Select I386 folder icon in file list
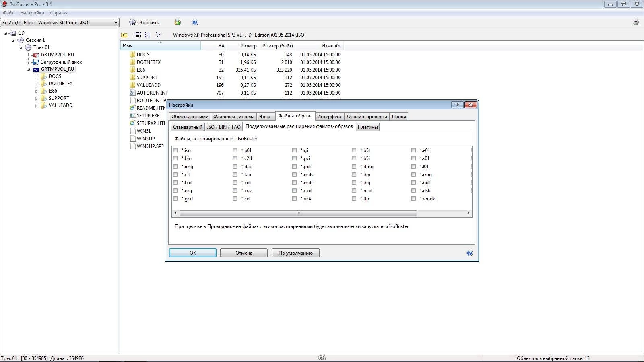Screen dimensions: 644x362 tap(132, 70)
